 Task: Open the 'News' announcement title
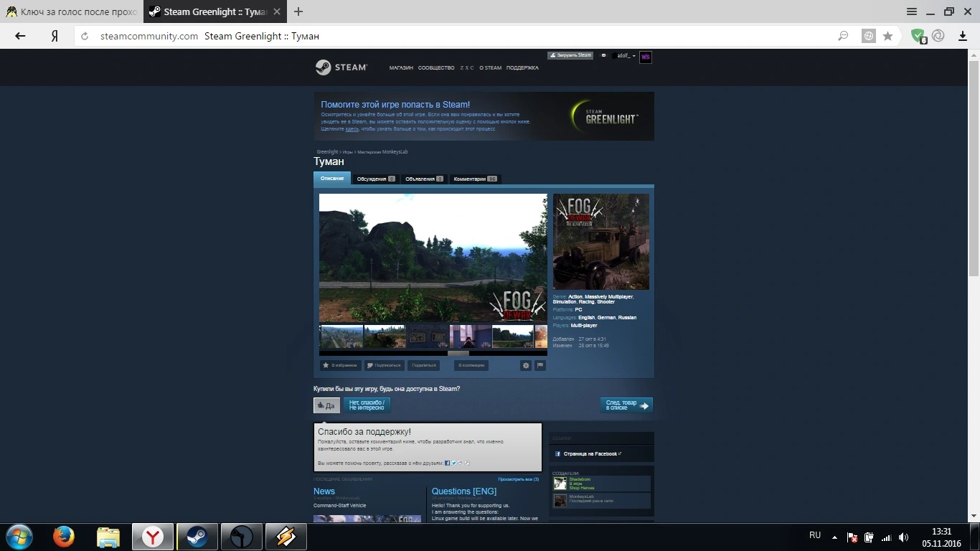pyautogui.click(x=324, y=491)
